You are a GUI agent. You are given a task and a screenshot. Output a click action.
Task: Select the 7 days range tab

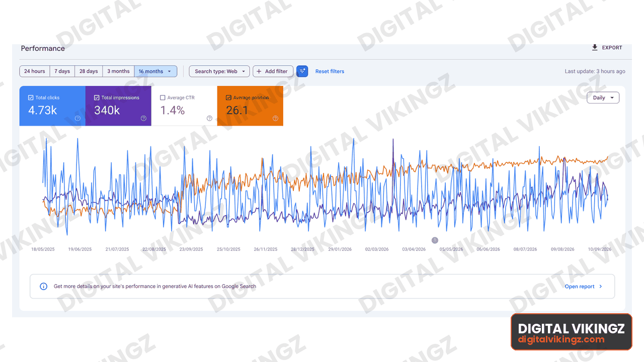62,71
